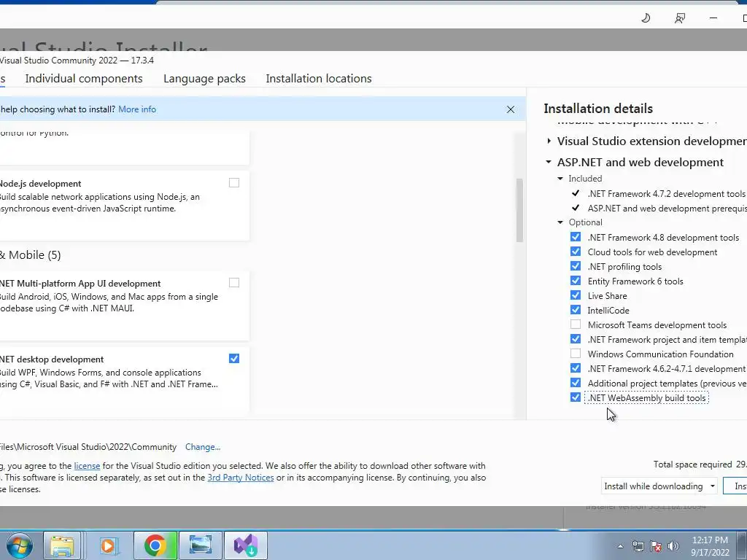Uncheck the .NET desktop development workload

click(234, 359)
